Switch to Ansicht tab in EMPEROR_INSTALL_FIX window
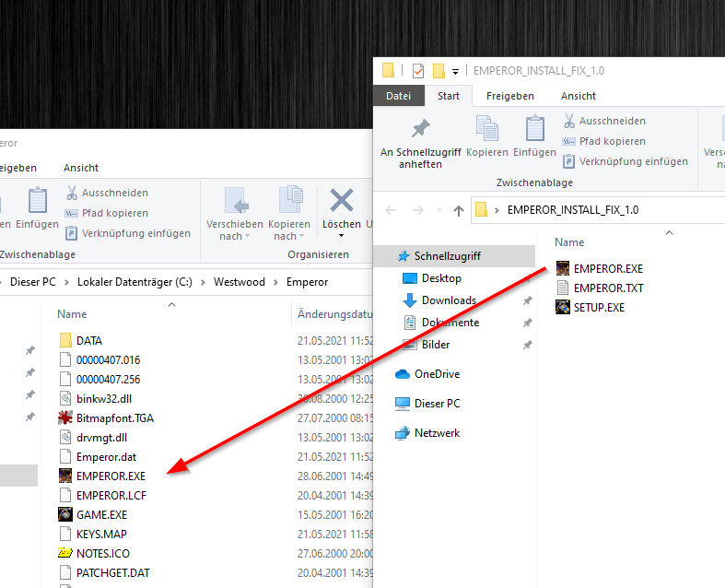This screenshot has height=588, width=725. (x=579, y=96)
